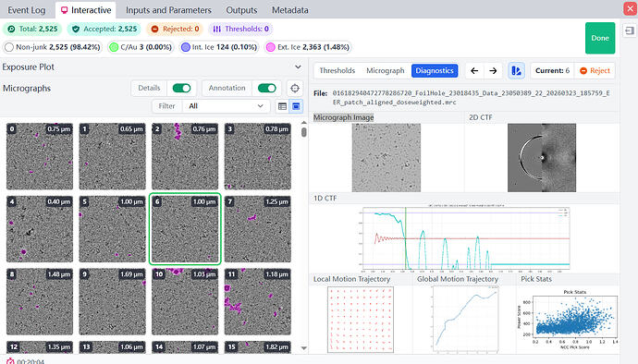Select micrograph thumbnail 7 with 1.25 µm

point(258,229)
